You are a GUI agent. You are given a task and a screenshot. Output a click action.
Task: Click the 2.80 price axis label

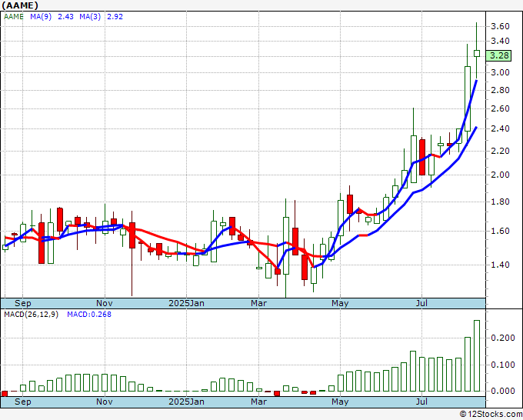[500, 90]
